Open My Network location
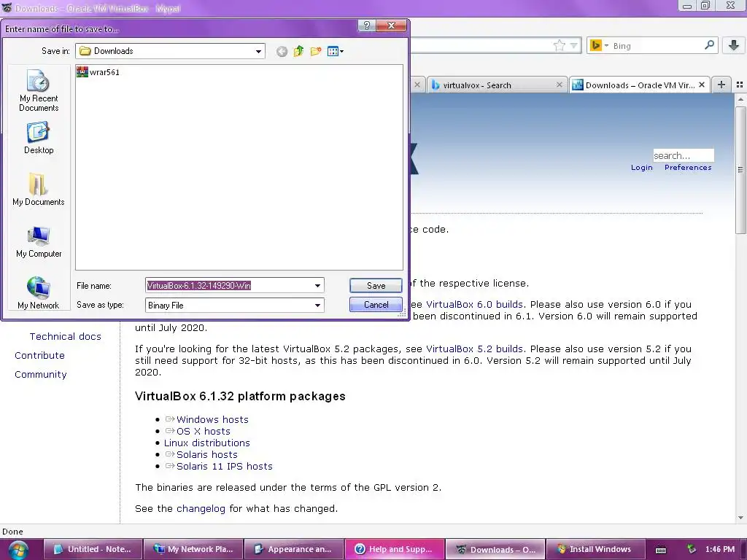The width and height of the screenshot is (747, 560). (x=39, y=293)
